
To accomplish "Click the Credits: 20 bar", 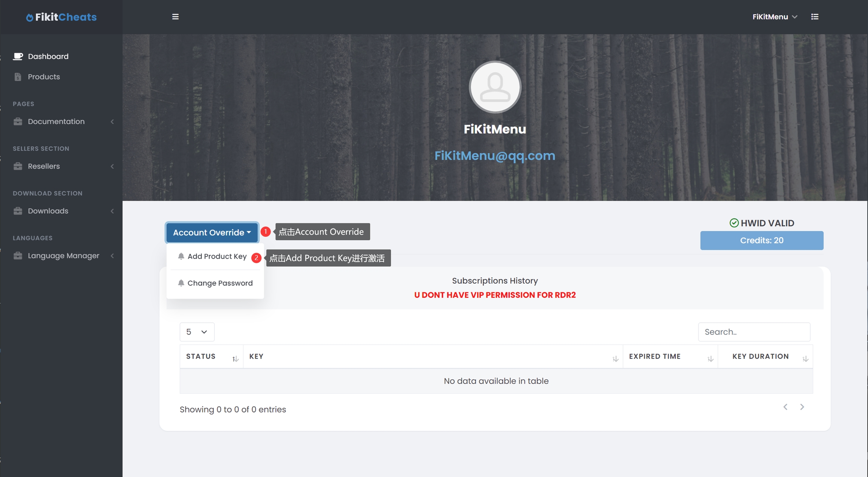I will tap(761, 241).
